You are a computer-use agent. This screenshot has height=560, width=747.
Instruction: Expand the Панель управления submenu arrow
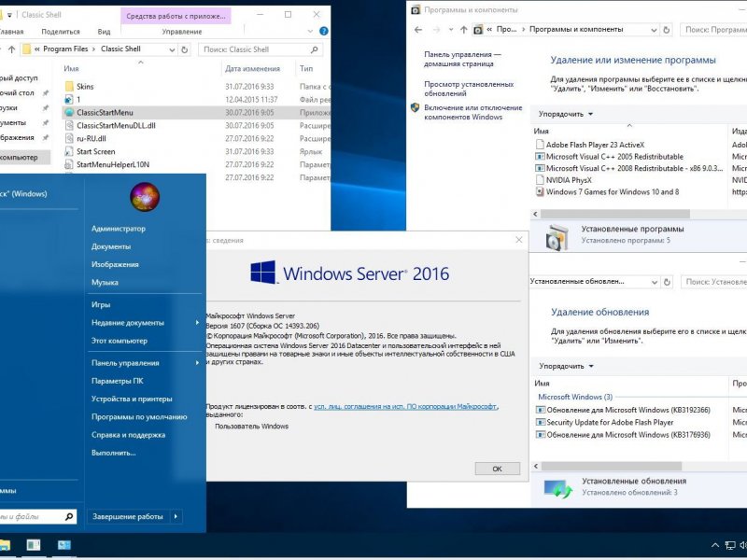click(197, 363)
